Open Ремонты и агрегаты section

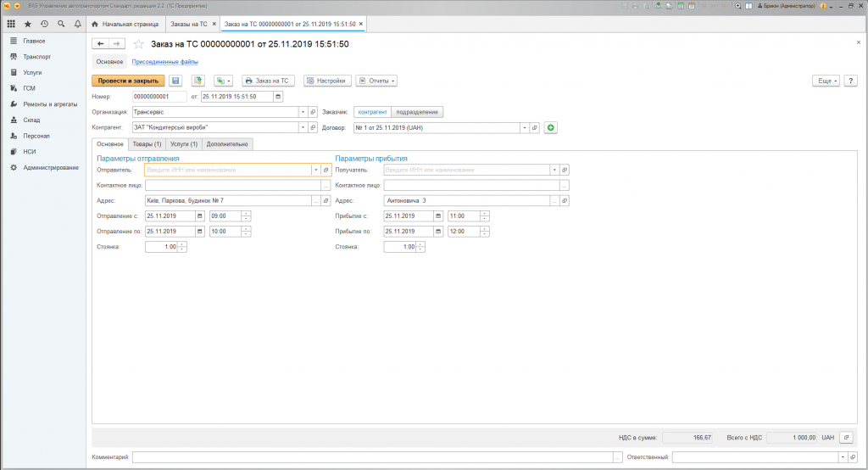pos(50,104)
